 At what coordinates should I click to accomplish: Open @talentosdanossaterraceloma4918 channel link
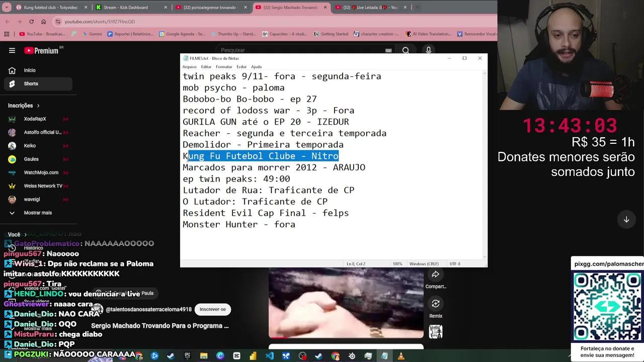coord(148,309)
